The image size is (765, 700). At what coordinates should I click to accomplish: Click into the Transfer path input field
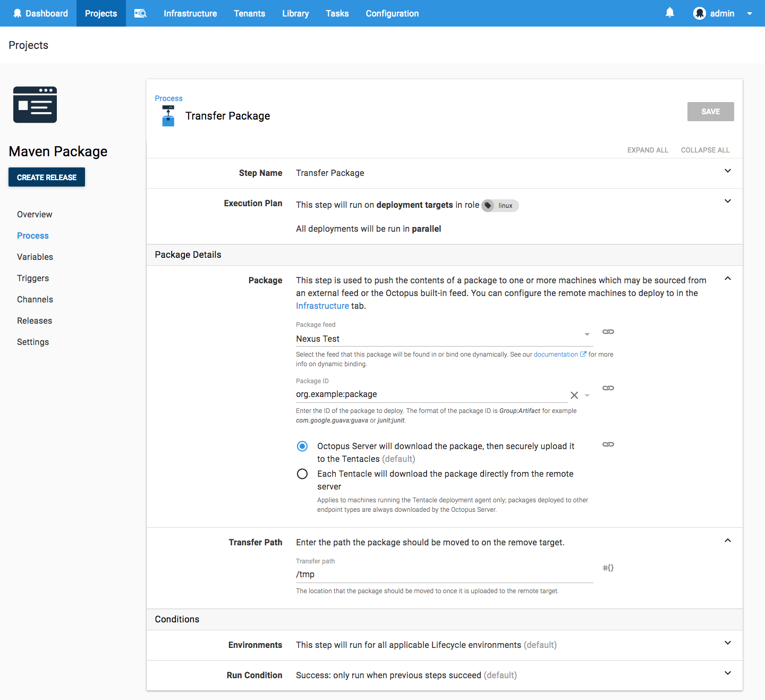(444, 575)
